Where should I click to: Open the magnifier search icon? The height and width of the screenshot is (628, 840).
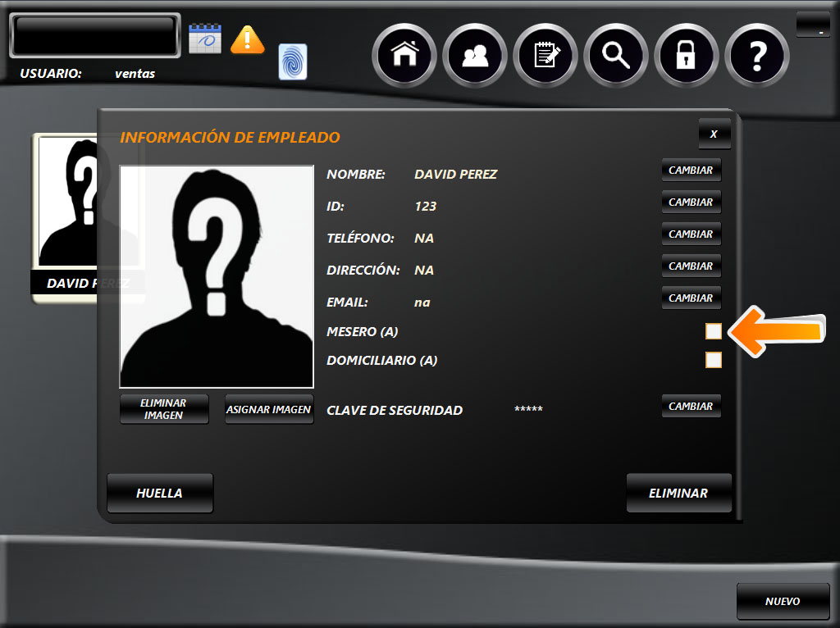[x=616, y=55]
